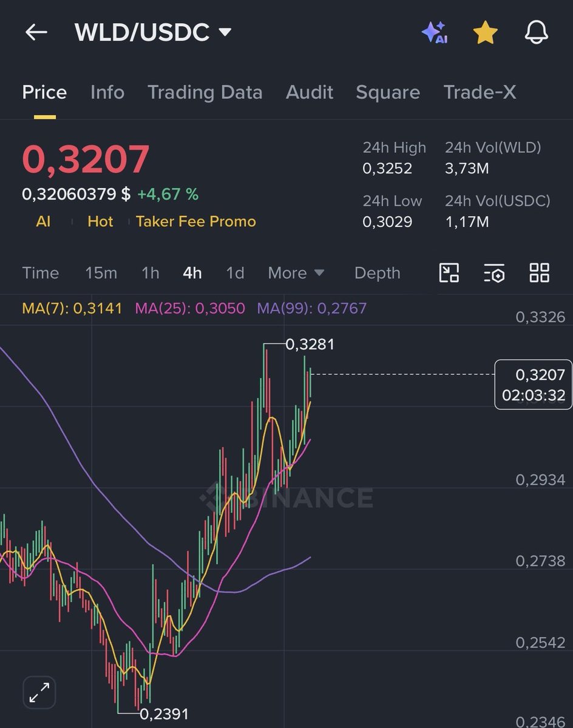The image size is (573, 728).
Task: Expand chart to fullscreen with arrows icon
Action: [x=39, y=692]
